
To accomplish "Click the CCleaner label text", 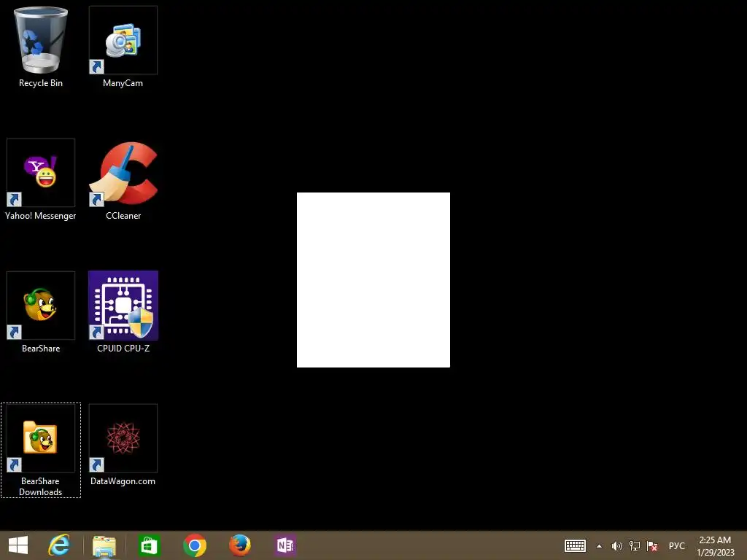I will (x=123, y=216).
